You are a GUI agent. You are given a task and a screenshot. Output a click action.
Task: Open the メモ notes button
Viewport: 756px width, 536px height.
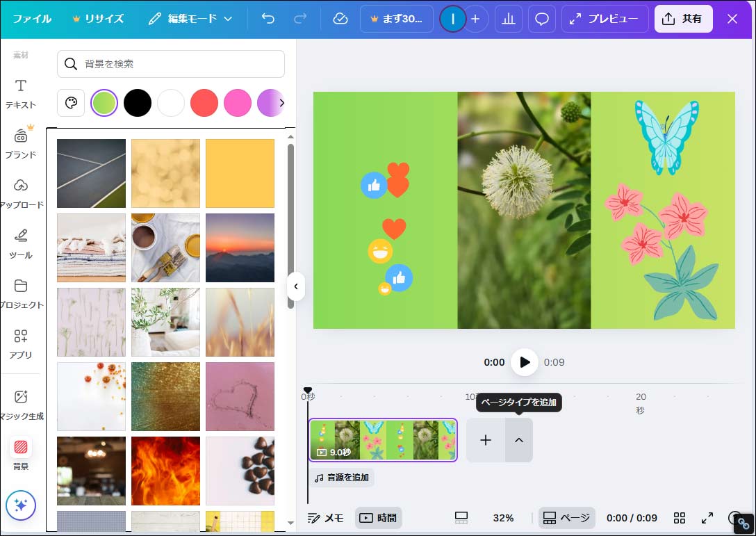[x=326, y=518]
